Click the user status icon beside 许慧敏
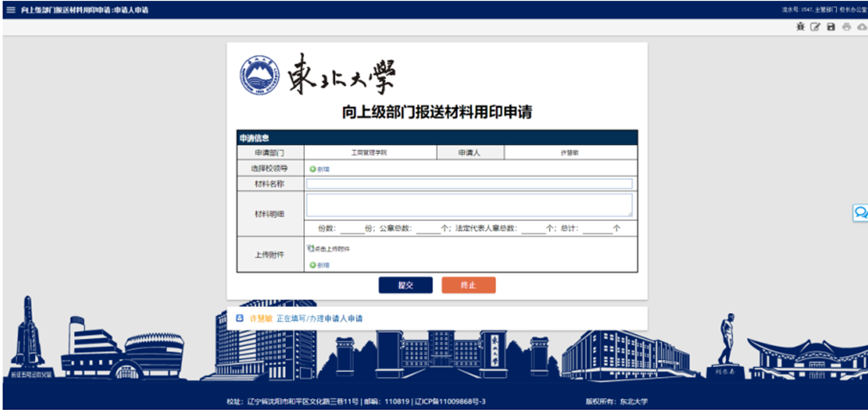Image resolution: width=868 pixels, height=410 pixels. [240, 318]
